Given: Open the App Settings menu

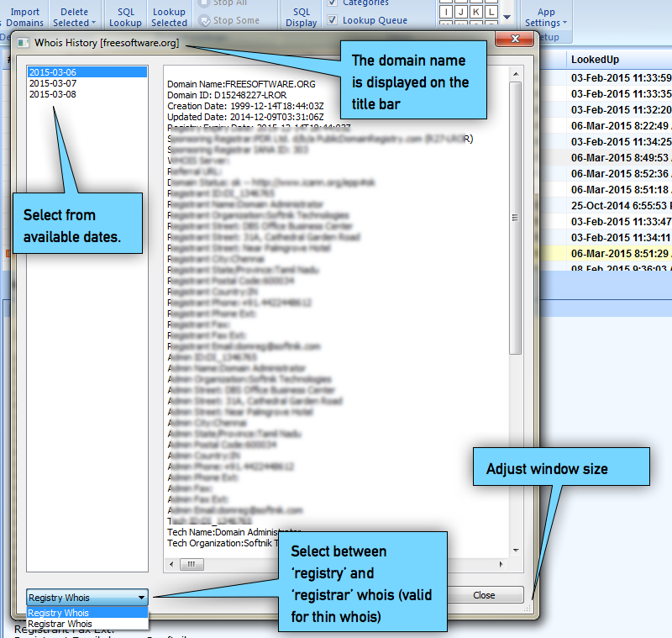Looking at the screenshot, I should coord(546,17).
